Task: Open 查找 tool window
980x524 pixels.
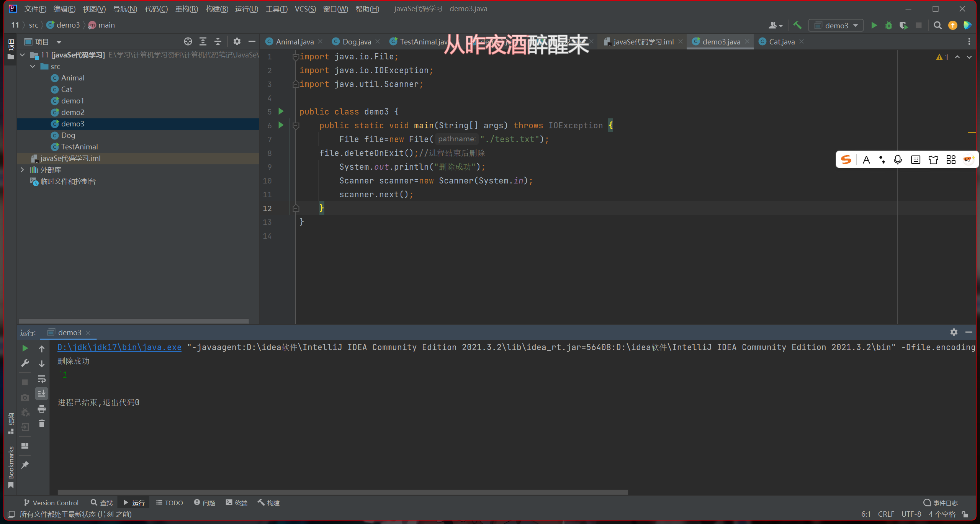Action: pyautogui.click(x=101, y=503)
